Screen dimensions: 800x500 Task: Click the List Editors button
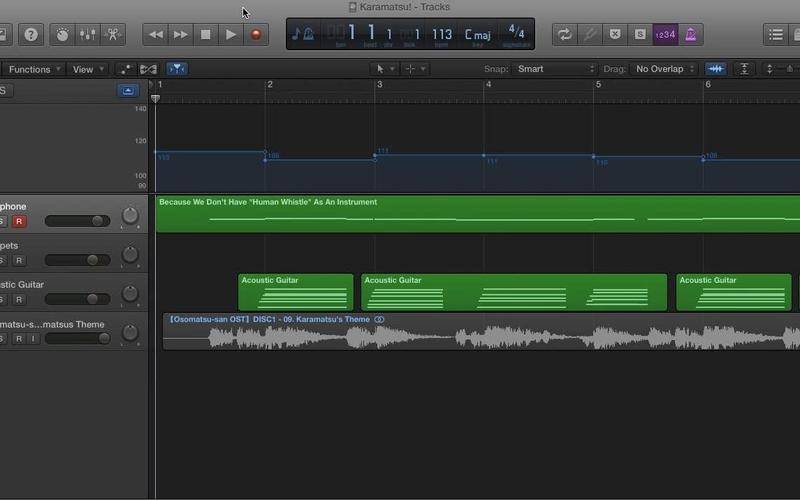coord(776,34)
